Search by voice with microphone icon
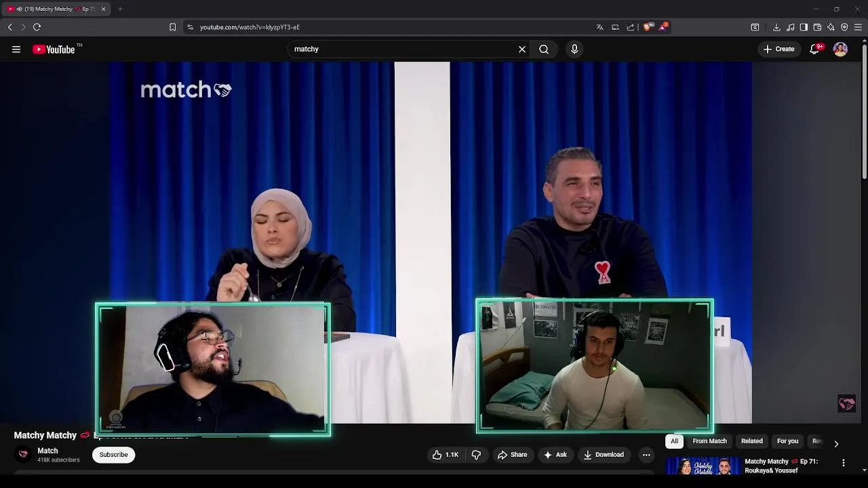This screenshot has width=868, height=488. tap(574, 49)
